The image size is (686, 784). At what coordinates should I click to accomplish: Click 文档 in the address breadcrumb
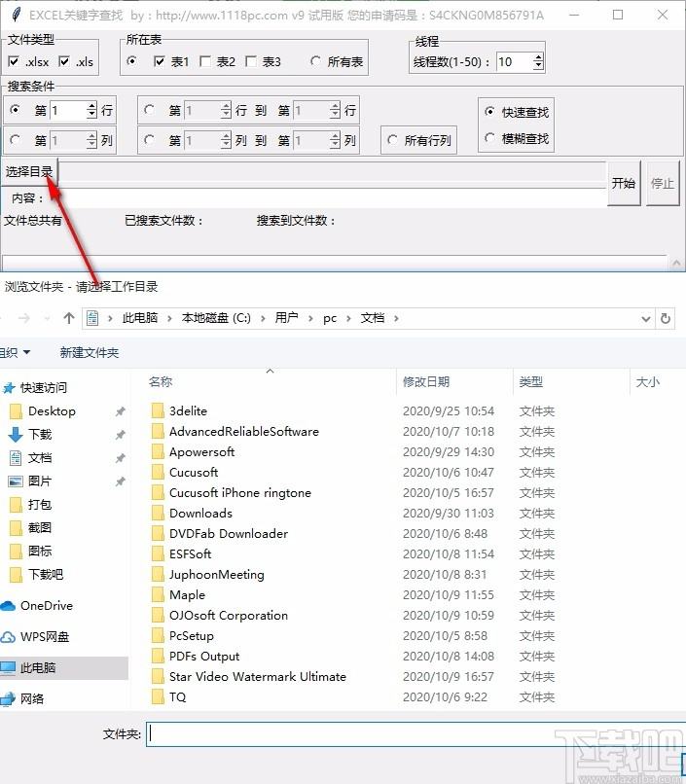373,318
